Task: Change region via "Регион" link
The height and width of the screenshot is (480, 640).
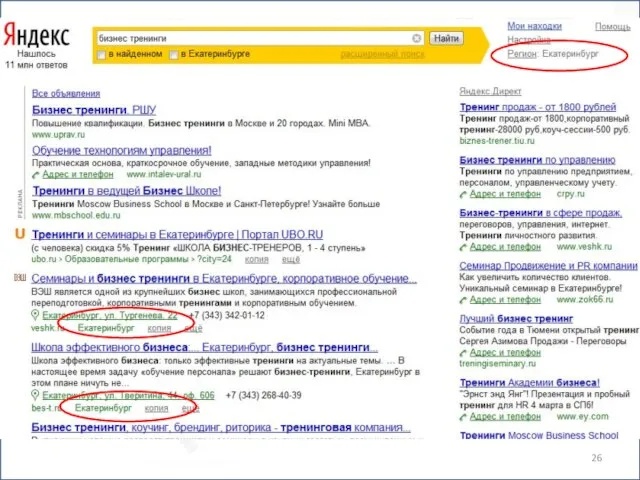Action: [x=522, y=53]
